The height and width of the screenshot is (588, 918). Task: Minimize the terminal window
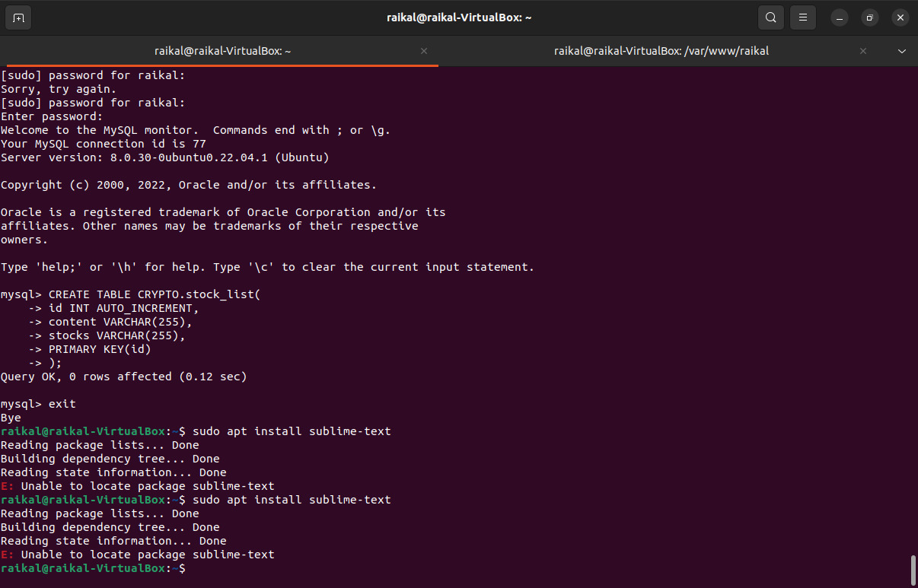pos(839,17)
